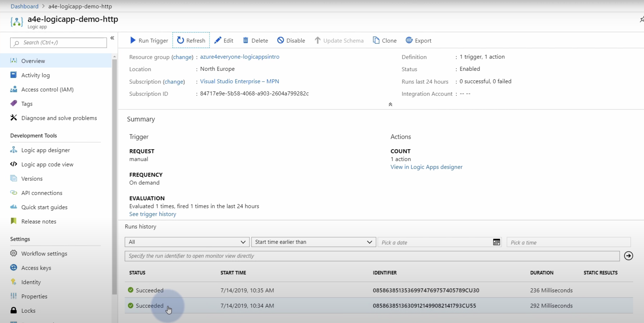This screenshot has height=323, width=644.
Task: Click inside the sidebar search box
Action: [x=59, y=43]
